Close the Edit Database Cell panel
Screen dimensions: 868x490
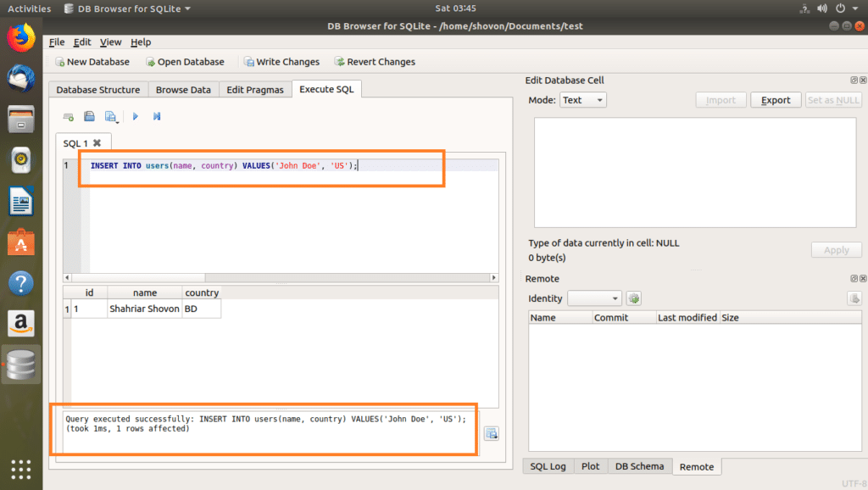pyautogui.click(x=863, y=81)
